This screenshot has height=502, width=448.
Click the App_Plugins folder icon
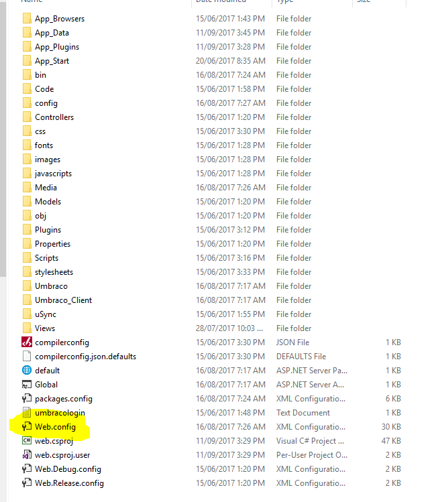click(27, 47)
